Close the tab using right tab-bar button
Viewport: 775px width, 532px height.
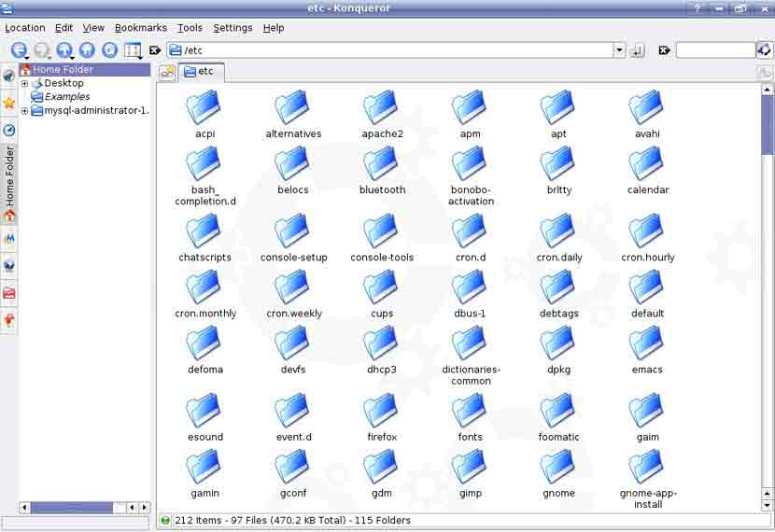click(x=765, y=73)
